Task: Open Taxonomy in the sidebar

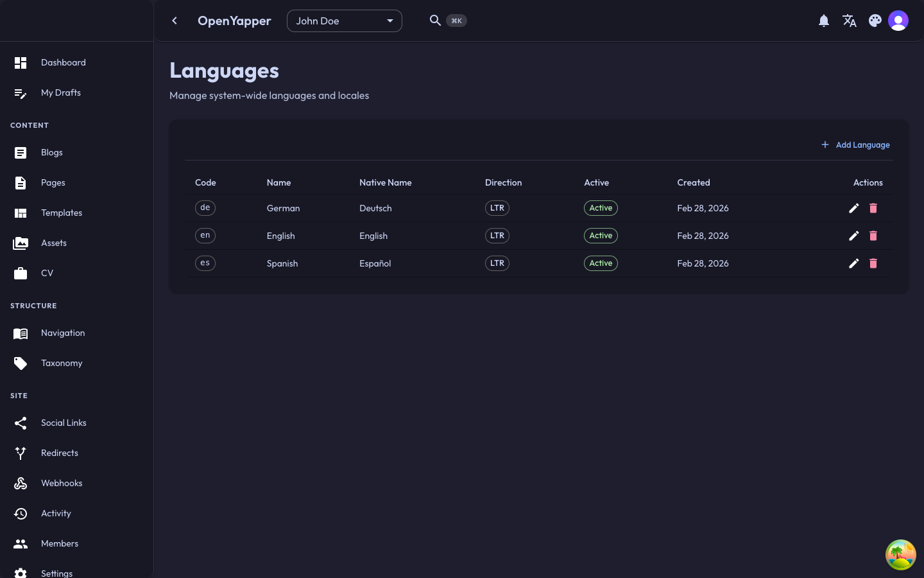Action: [x=62, y=363]
